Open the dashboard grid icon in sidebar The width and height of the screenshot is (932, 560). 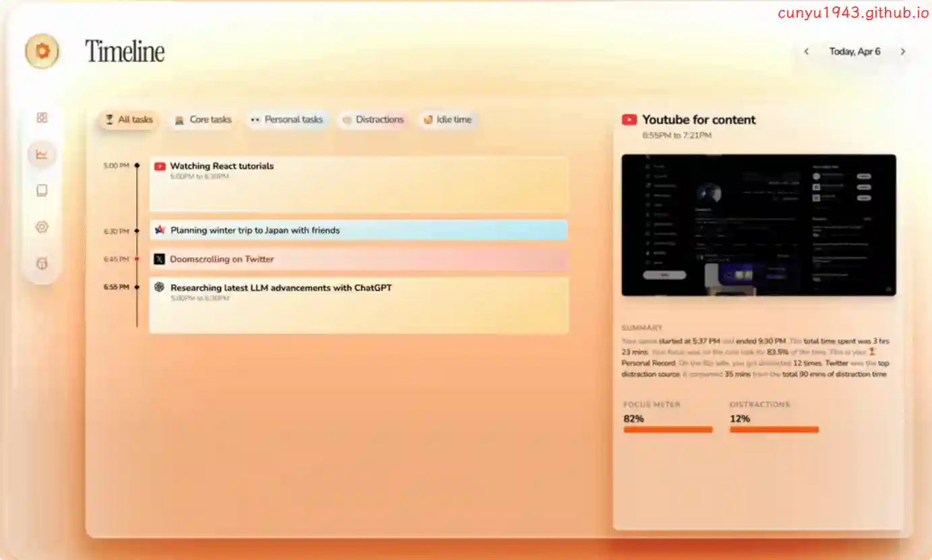[x=42, y=118]
